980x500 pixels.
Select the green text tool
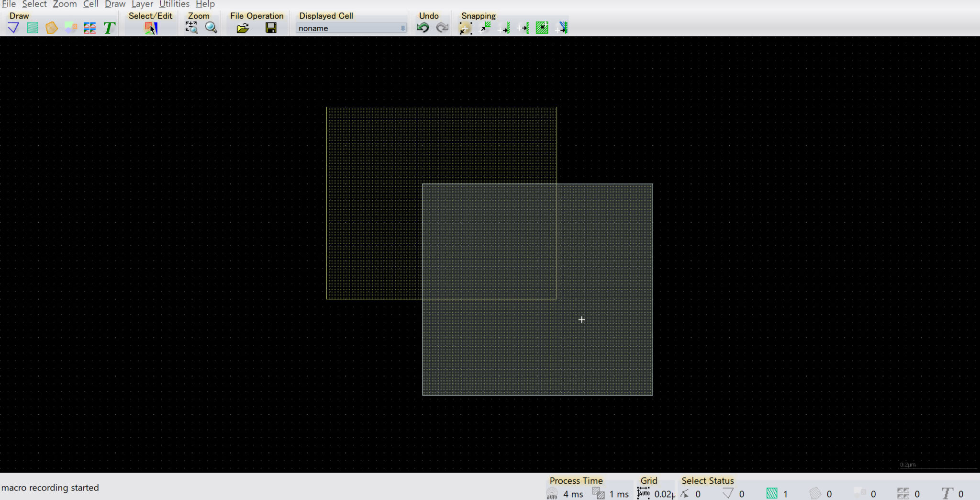click(x=109, y=28)
